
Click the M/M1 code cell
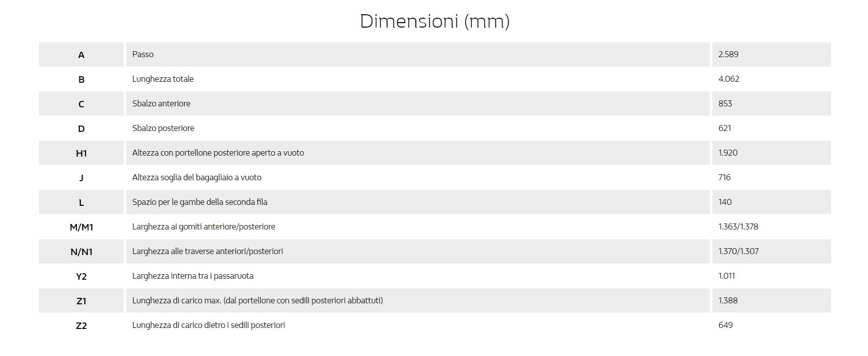click(81, 227)
